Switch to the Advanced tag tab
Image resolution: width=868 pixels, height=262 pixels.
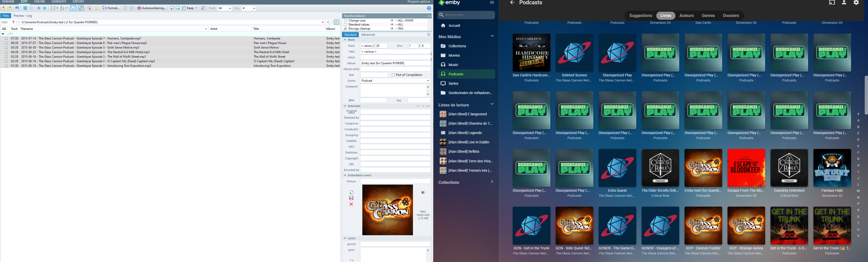click(x=368, y=35)
